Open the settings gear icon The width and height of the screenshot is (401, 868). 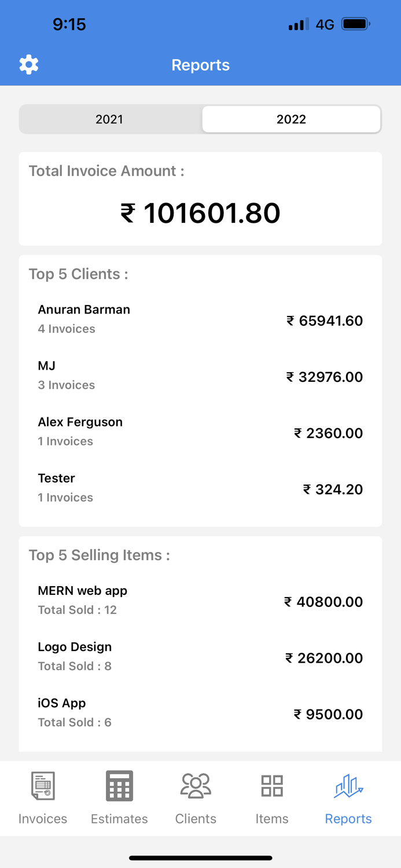tap(29, 64)
